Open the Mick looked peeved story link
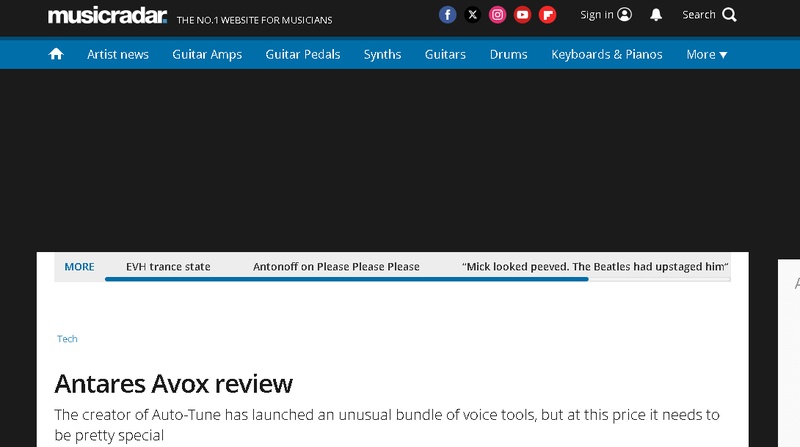Screen dimensions: 800x447 (x=595, y=266)
